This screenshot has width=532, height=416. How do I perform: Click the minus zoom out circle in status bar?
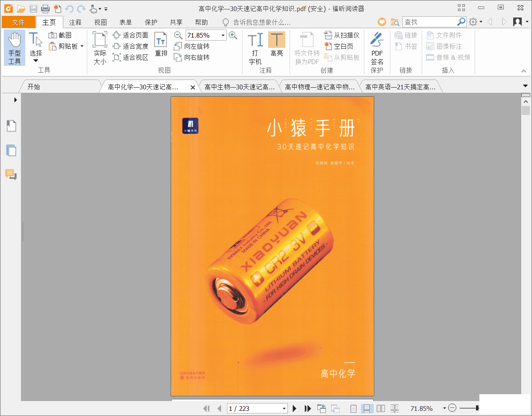[452, 408]
